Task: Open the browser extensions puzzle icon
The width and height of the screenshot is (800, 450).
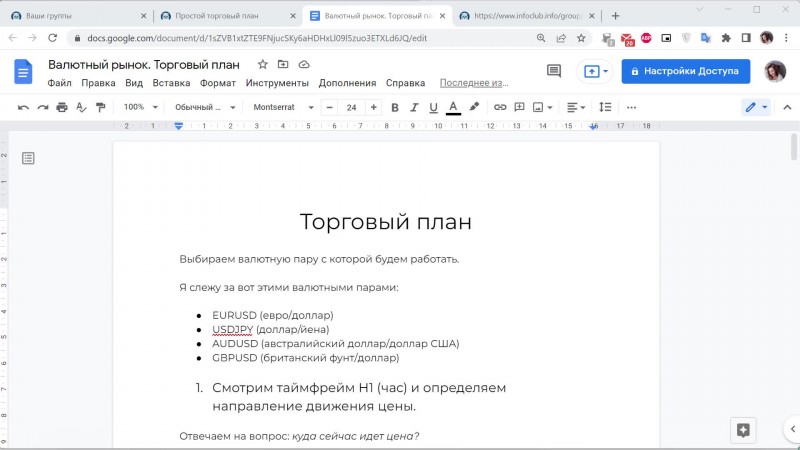Action: tap(726, 38)
